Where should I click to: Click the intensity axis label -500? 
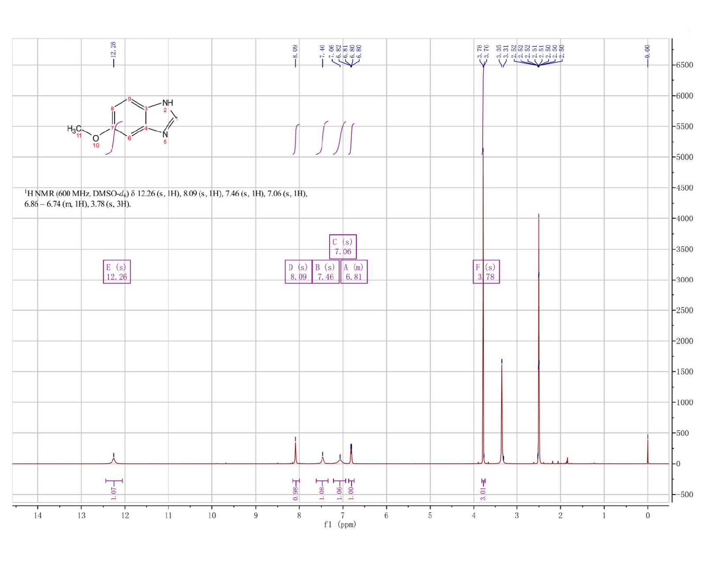pyautogui.click(x=685, y=495)
